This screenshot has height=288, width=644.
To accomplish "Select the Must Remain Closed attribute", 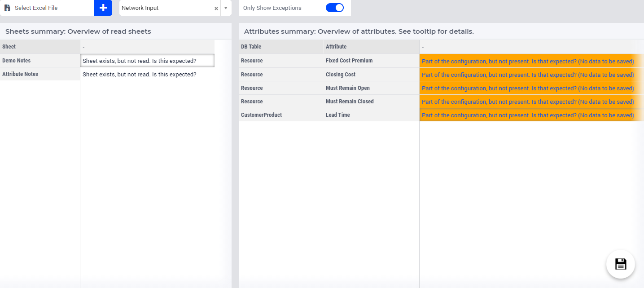I will pos(371,102).
